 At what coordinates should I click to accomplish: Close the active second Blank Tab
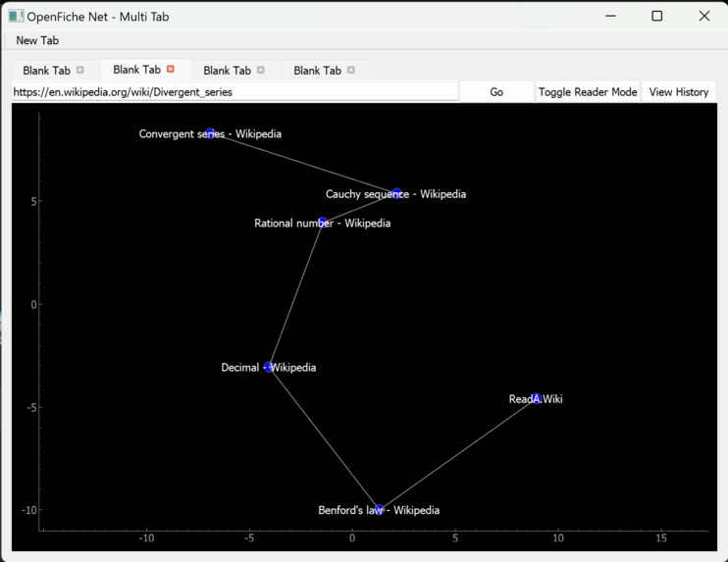(x=171, y=69)
